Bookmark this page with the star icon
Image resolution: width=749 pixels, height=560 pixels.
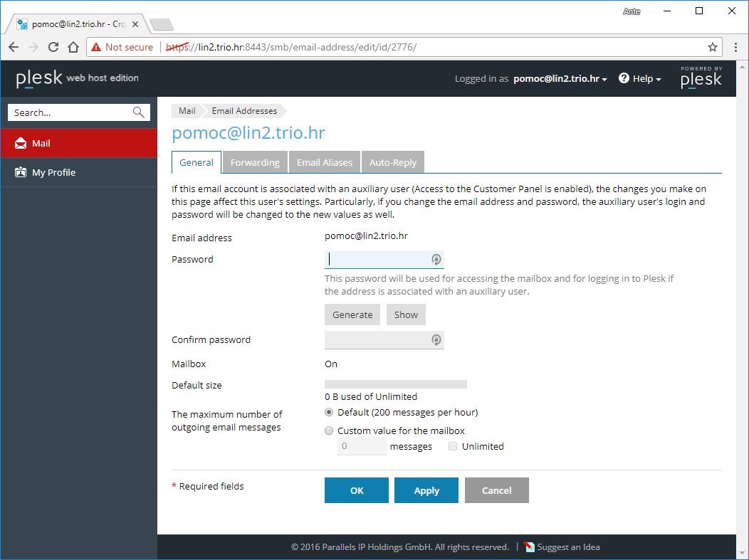(x=713, y=47)
